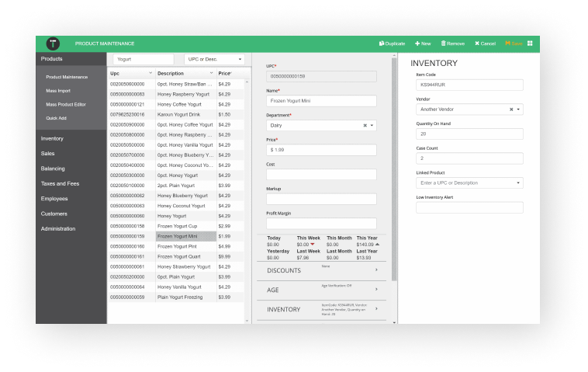Click the Quantity On Hand field
The height and width of the screenshot is (372, 588).
[469, 134]
